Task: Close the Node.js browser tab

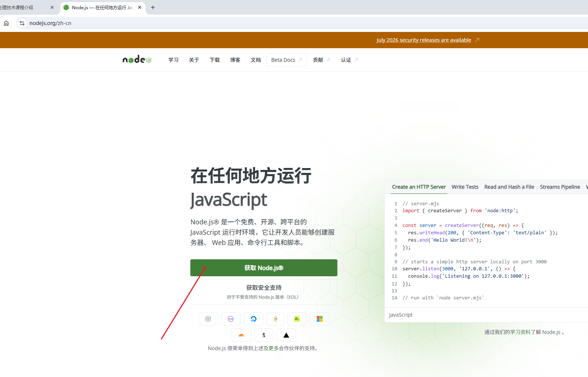Action: coord(140,7)
